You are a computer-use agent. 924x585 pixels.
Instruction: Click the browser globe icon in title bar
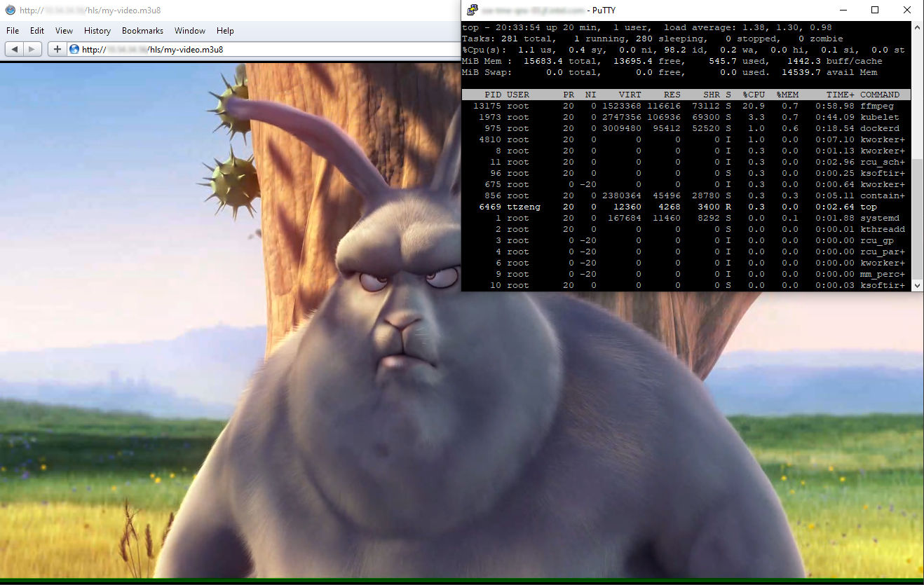pyautogui.click(x=11, y=10)
